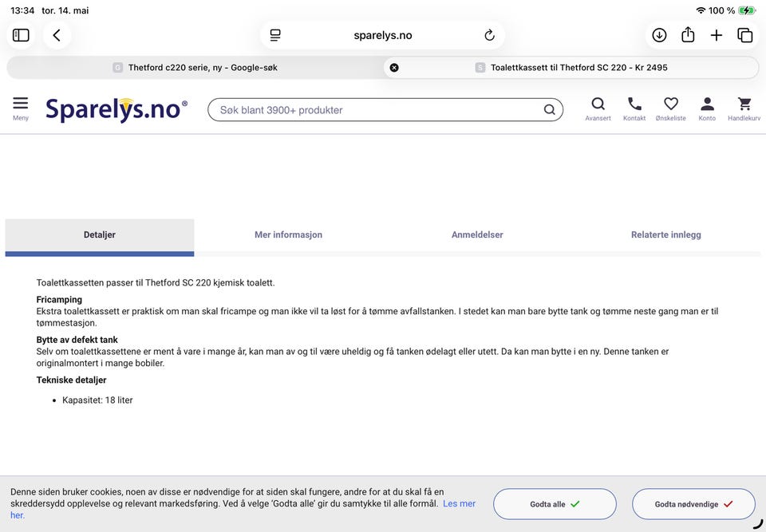Click the Kapasitet: 18 liter bullet
Screen dimensions: 766x532
click(x=97, y=400)
